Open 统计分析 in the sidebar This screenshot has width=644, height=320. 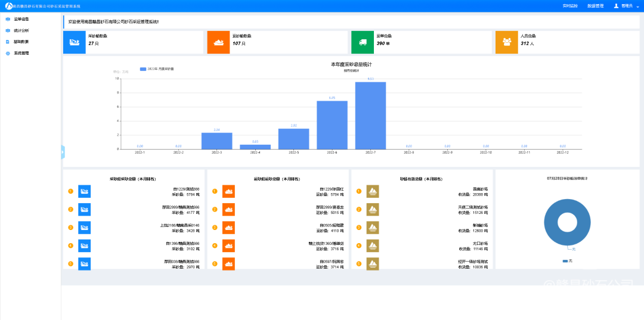[x=21, y=30]
